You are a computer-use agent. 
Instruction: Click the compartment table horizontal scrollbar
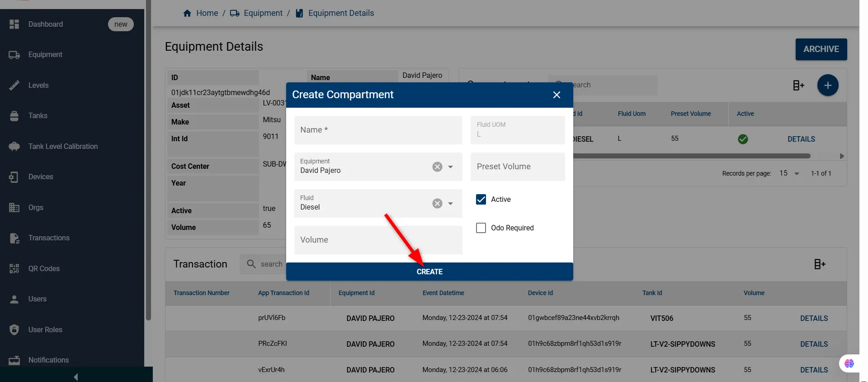692,156
